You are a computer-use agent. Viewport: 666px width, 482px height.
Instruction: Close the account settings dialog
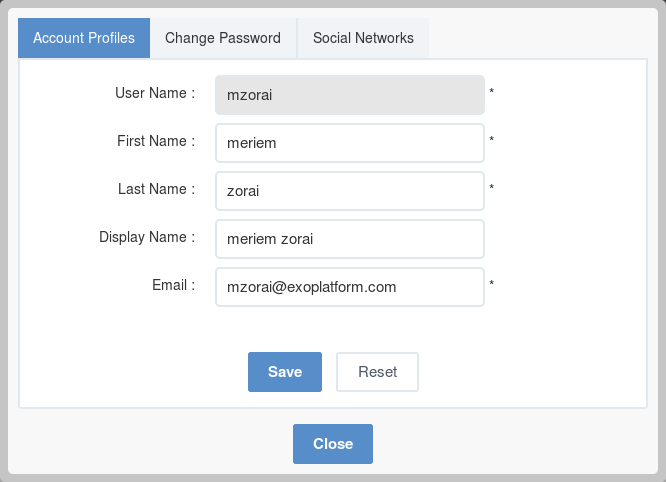(333, 444)
